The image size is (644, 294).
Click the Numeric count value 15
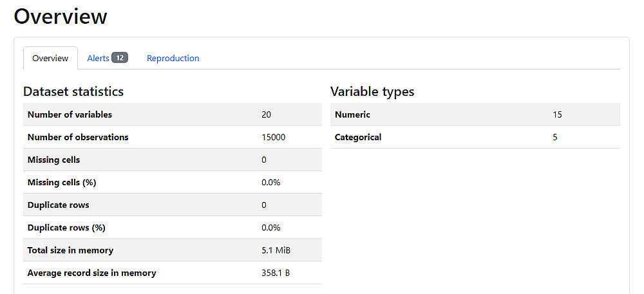tap(557, 115)
